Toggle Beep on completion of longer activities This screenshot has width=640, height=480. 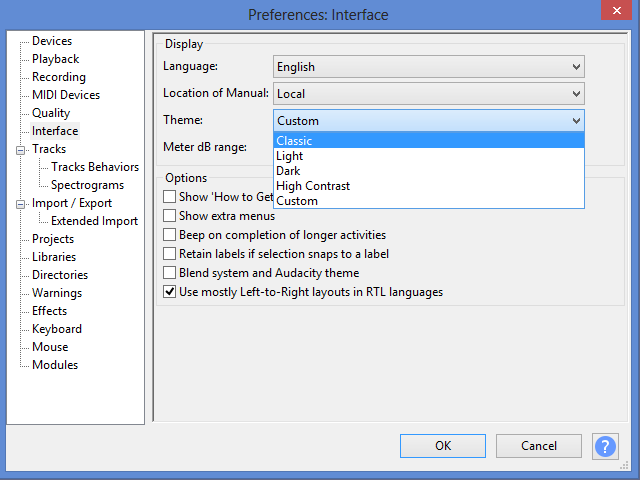(x=169, y=235)
